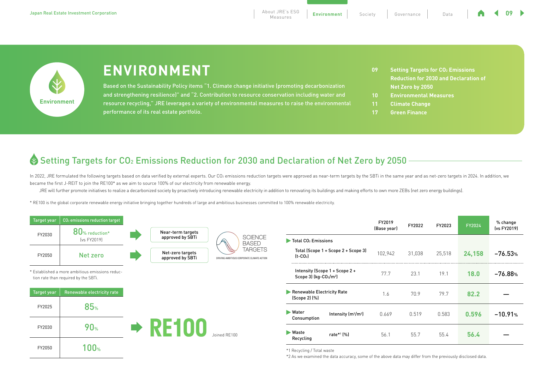Open the About JRE's ESG Measures tab
Image resolution: width=554 pixels, height=392 pixels.
(280, 14)
